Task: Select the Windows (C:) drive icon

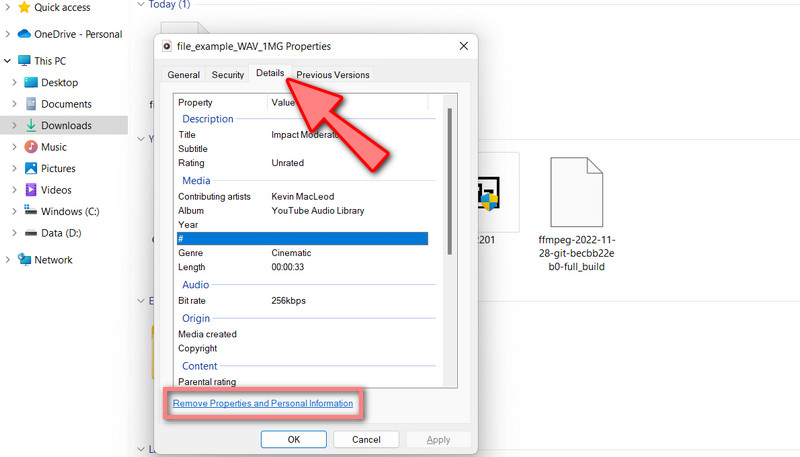Action: [31, 211]
